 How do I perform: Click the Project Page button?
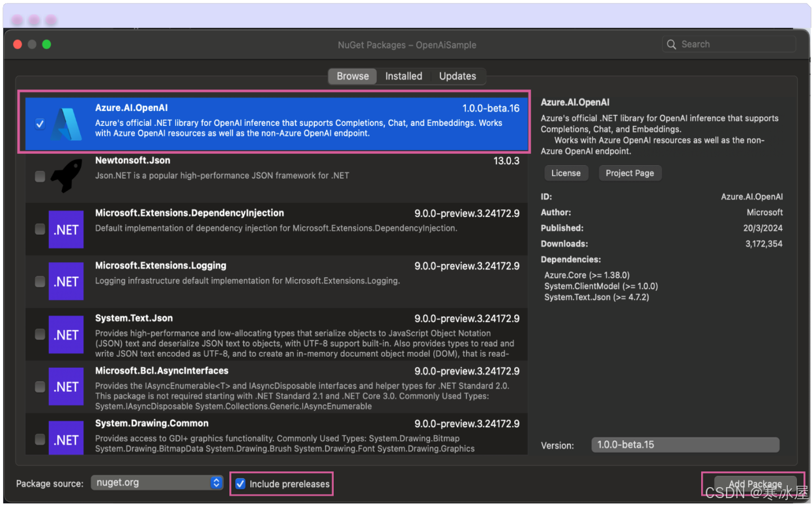630,173
